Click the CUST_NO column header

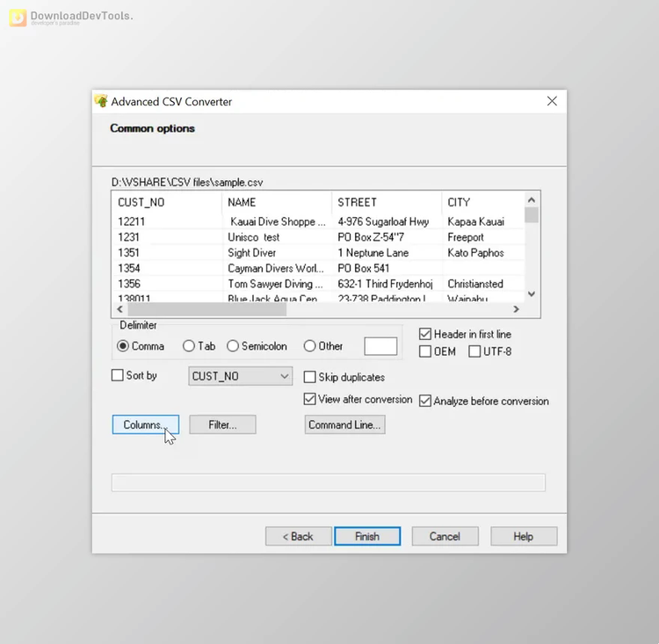[166, 202]
